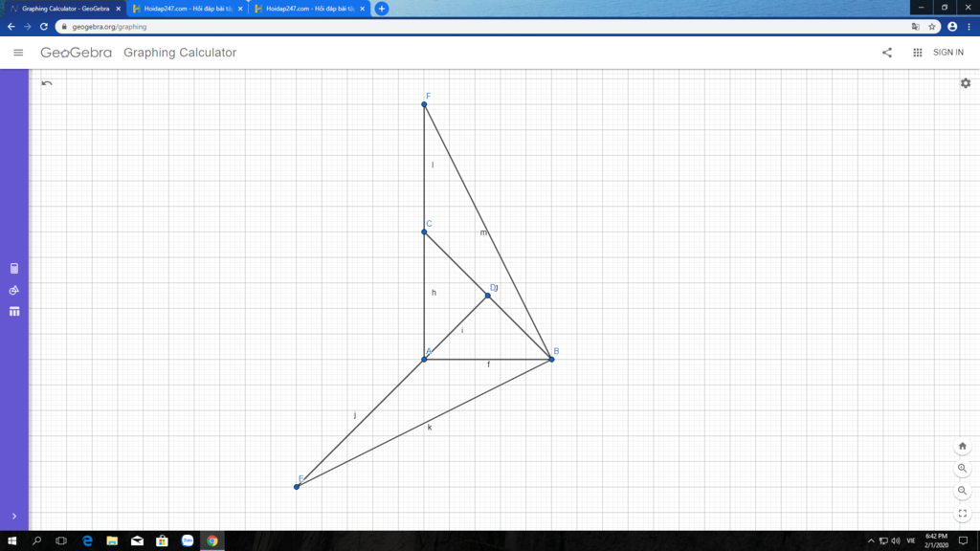Open Mail app from taskbar
Viewport: 980px width, 551px height.
tap(137, 541)
